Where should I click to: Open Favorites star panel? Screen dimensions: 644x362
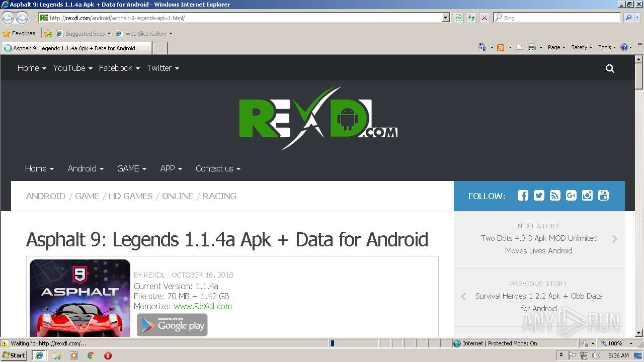tap(19, 33)
